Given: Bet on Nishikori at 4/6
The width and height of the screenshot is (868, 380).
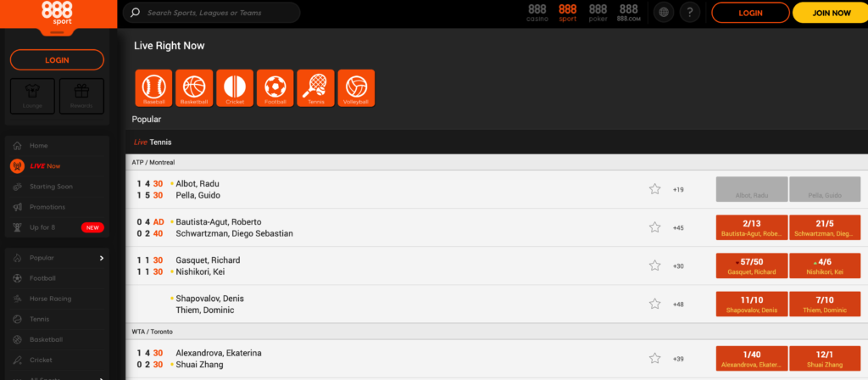Looking at the screenshot, I should point(825,265).
